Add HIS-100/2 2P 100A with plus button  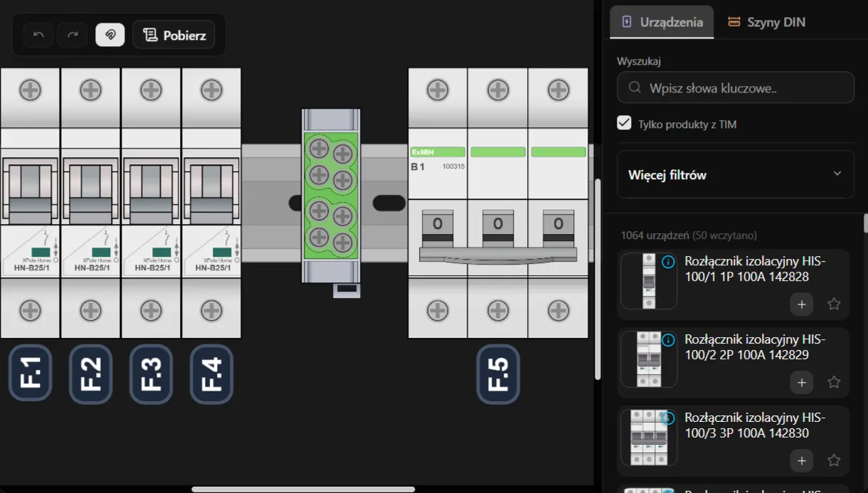[x=801, y=382]
